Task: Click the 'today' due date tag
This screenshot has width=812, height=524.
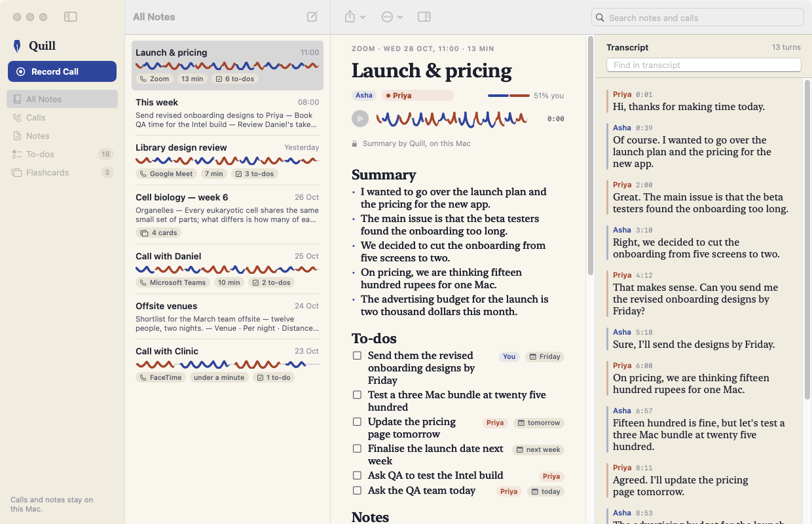Action: click(x=545, y=492)
